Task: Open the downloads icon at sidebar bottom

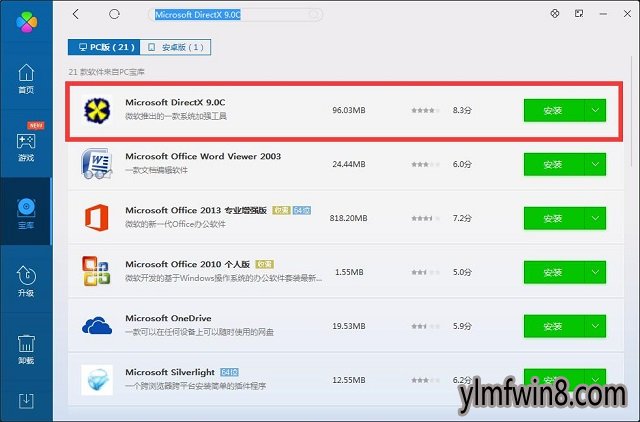Action: (26, 401)
